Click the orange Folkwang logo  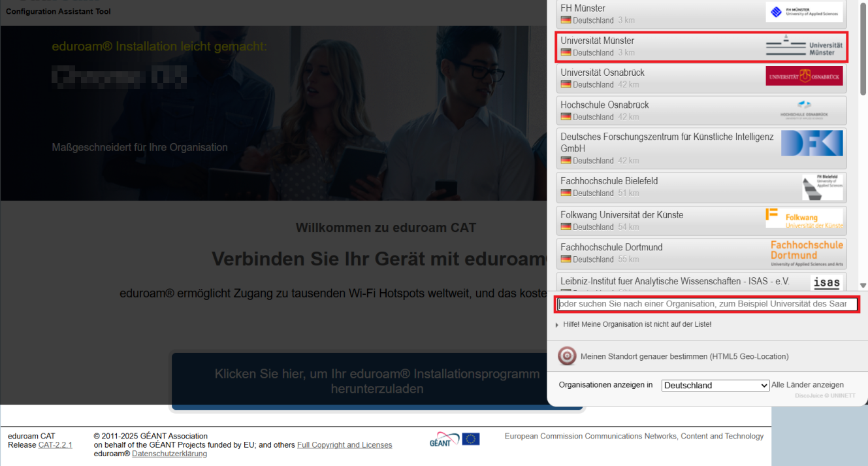pyautogui.click(x=804, y=218)
